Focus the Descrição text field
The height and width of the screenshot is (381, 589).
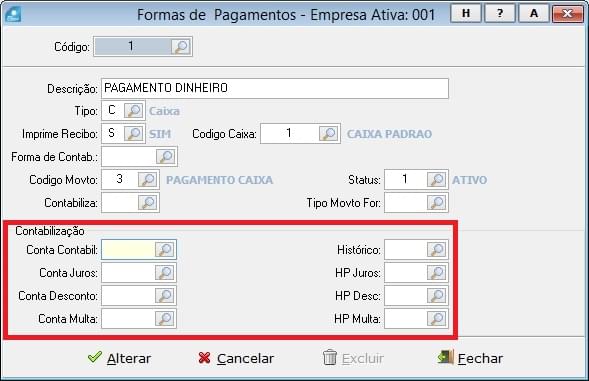click(x=275, y=88)
